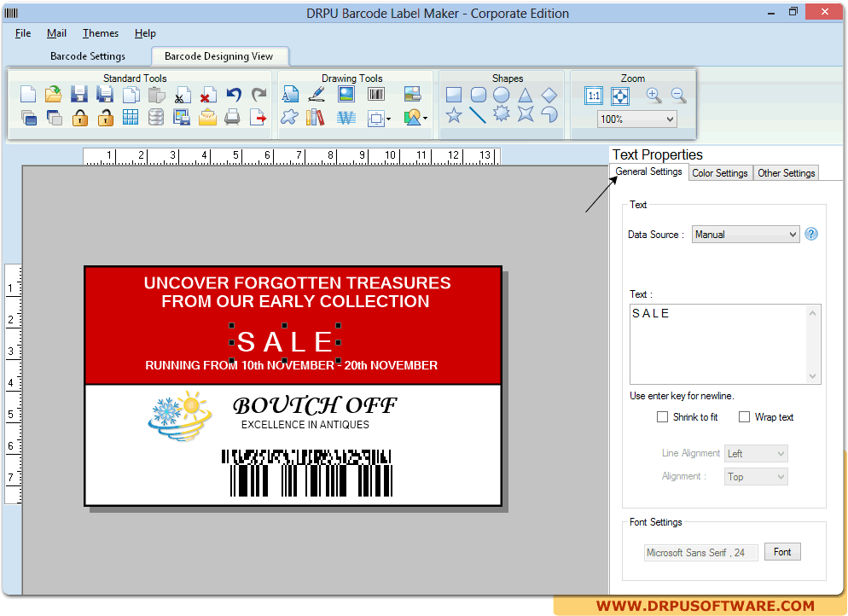Print the label with printer icon
This screenshot has height=616, width=848.
[233, 118]
